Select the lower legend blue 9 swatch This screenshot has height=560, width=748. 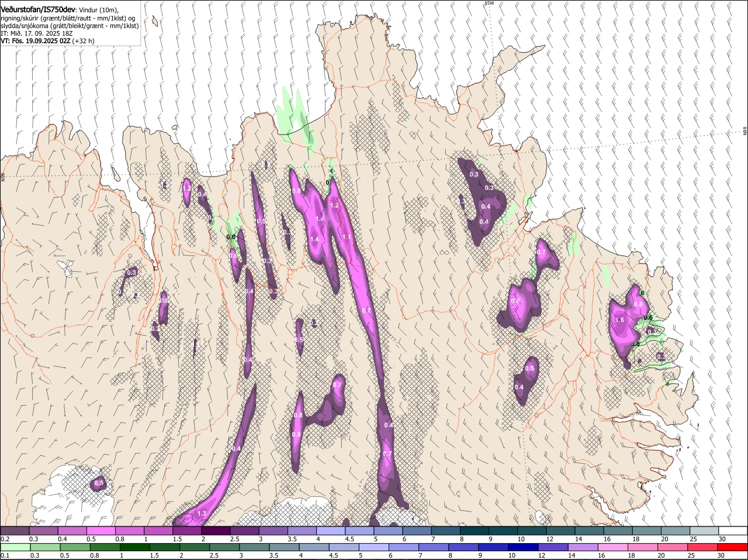pos(494,547)
